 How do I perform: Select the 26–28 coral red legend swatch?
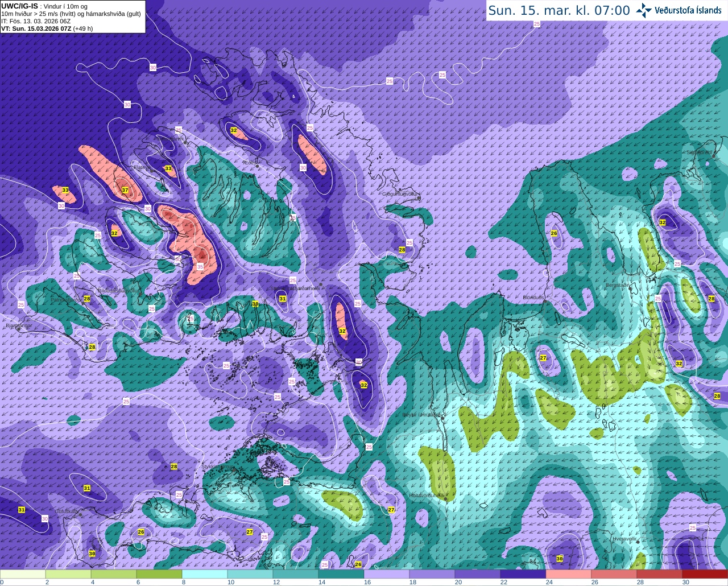pos(614,574)
